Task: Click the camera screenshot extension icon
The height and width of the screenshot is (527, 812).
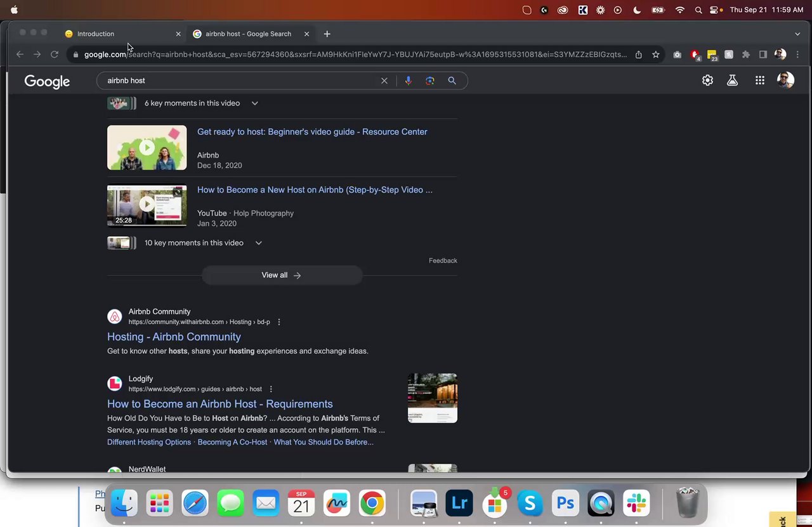Action: click(678, 55)
